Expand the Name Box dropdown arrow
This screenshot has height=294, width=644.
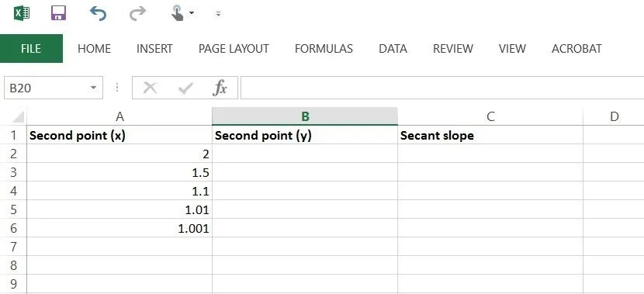(x=94, y=88)
